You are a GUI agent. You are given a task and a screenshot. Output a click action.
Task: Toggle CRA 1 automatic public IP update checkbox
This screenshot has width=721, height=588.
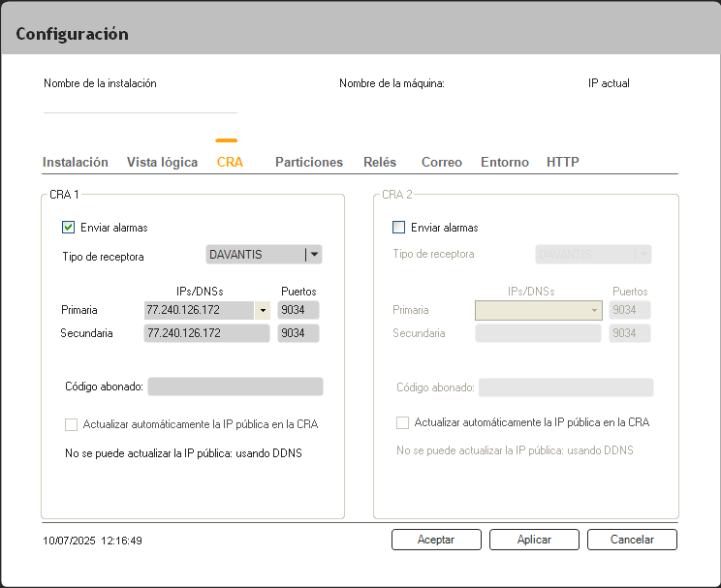coord(71,424)
